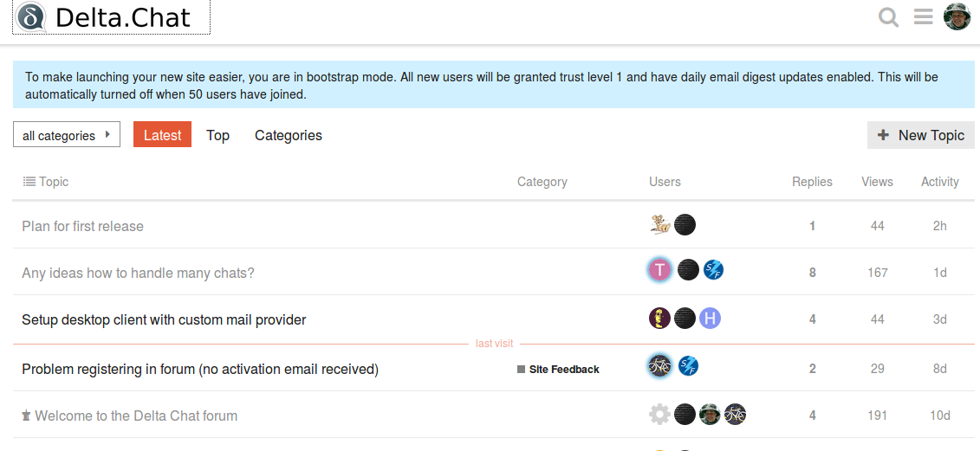The width and height of the screenshot is (980, 451).
Task: Click the Site Feedback category label
Action: 563,370
